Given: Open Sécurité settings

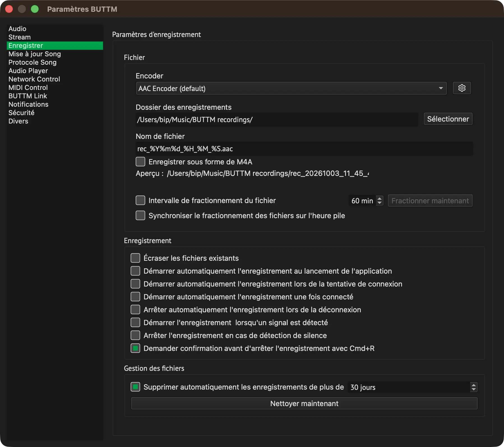Looking at the screenshot, I should coord(55,113).
